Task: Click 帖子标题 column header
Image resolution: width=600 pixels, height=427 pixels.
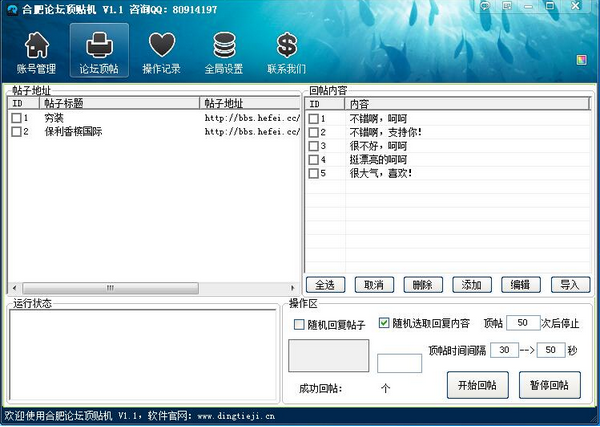Action: coord(119,103)
